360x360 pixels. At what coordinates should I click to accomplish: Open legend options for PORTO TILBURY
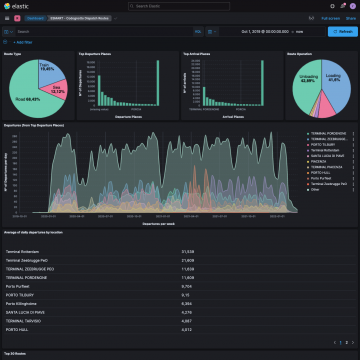pyautogui.click(x=353, y=145)
